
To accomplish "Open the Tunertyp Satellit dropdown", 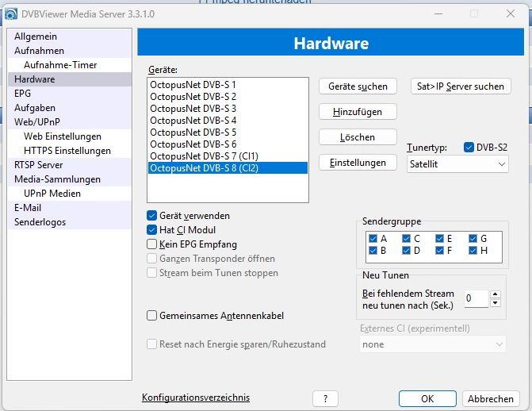I will [457, 163].
